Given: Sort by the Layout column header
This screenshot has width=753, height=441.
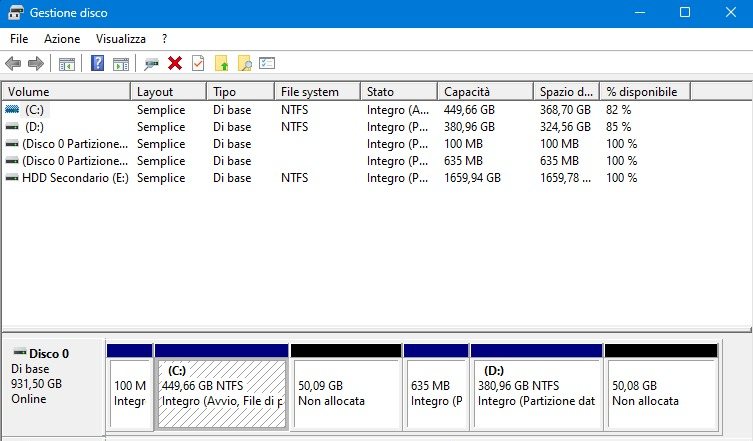Looking at the screenshot, I should click(168, 91).
